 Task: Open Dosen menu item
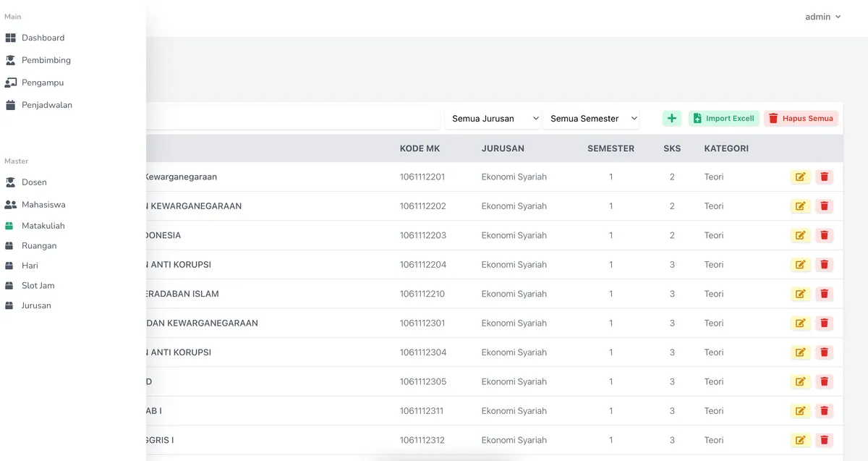point(34,182)
